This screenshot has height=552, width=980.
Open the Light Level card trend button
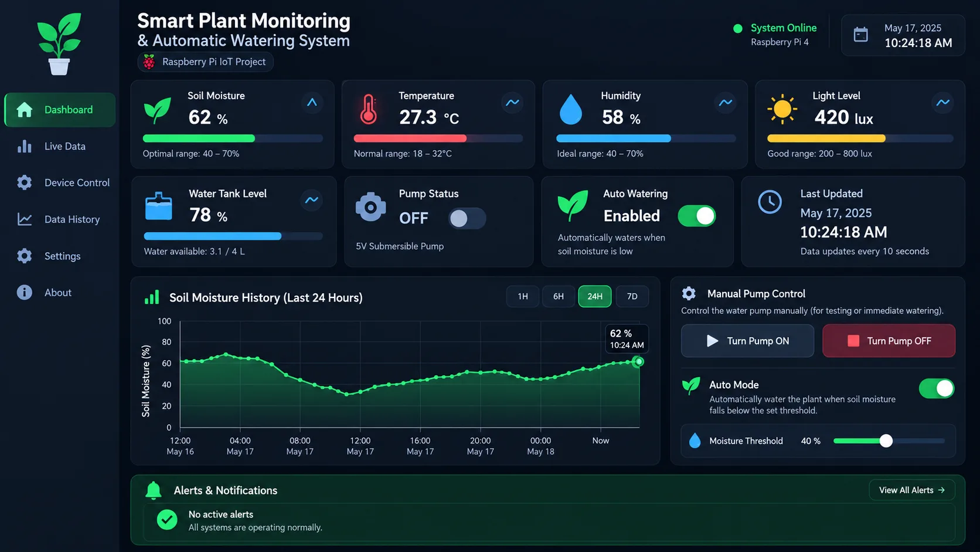pyautogui.click(x=943, y=103)
